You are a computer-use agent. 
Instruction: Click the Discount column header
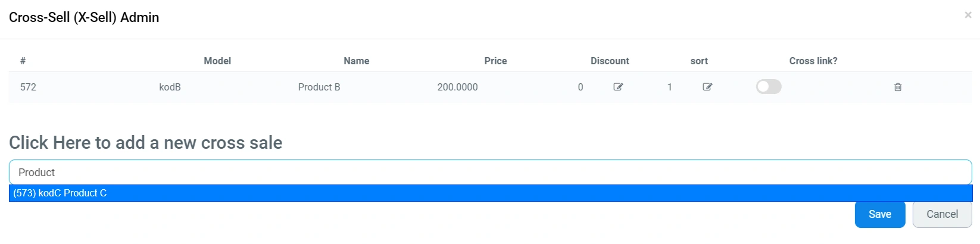610,61
